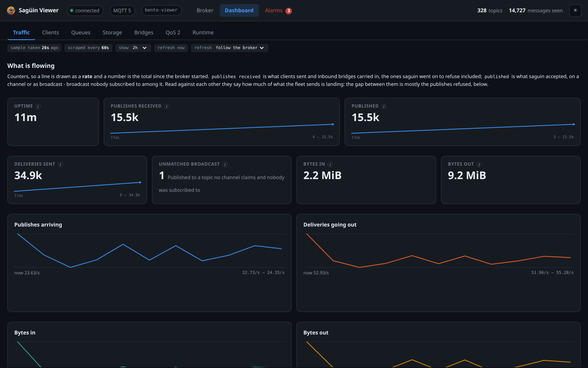
Task: Switch to the QoS 2 tab
Action: (173, 32)
